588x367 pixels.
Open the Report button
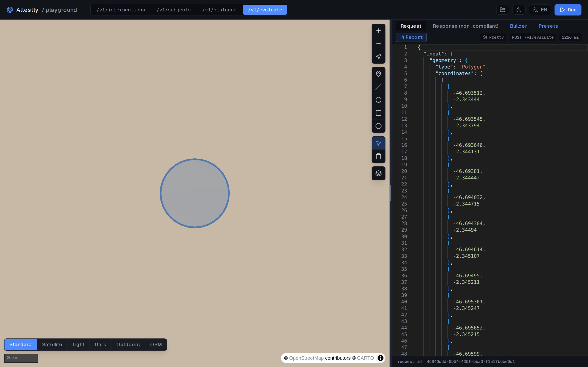[411, 37]
